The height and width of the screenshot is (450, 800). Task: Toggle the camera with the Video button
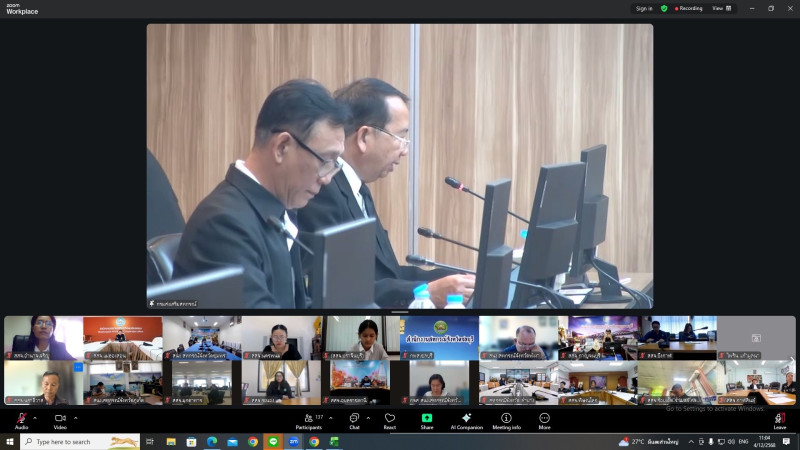coord(60,419)
